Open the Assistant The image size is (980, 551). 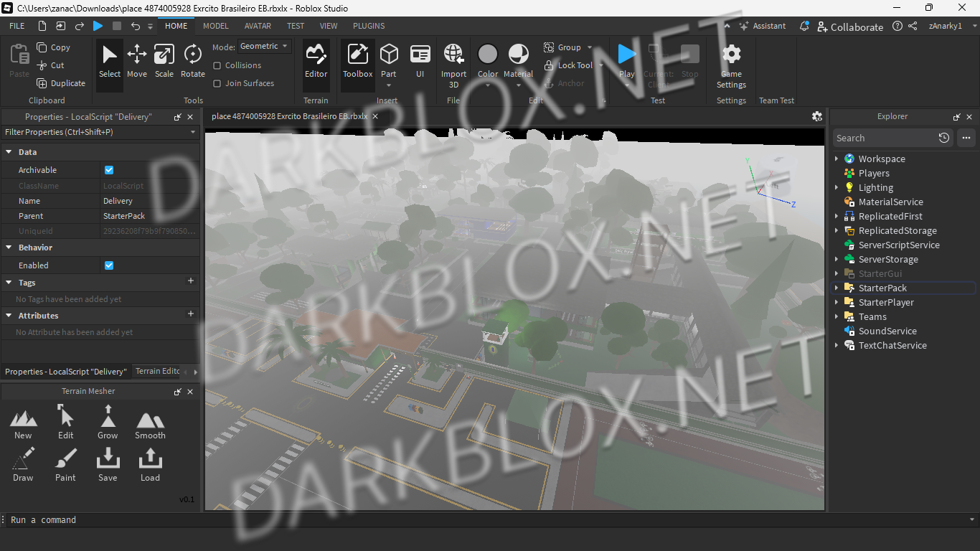[x=763, y=26]
